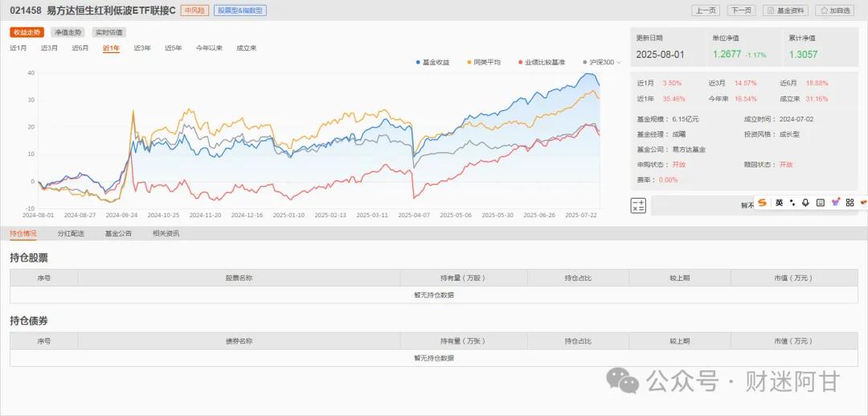Click the update date 2025-08-01
Viewport: 868px width, 416px height.
(660, 54)
